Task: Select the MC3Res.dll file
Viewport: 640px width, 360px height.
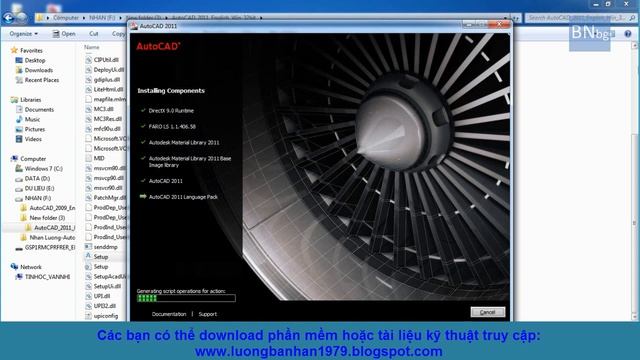Action: (108, 119)
